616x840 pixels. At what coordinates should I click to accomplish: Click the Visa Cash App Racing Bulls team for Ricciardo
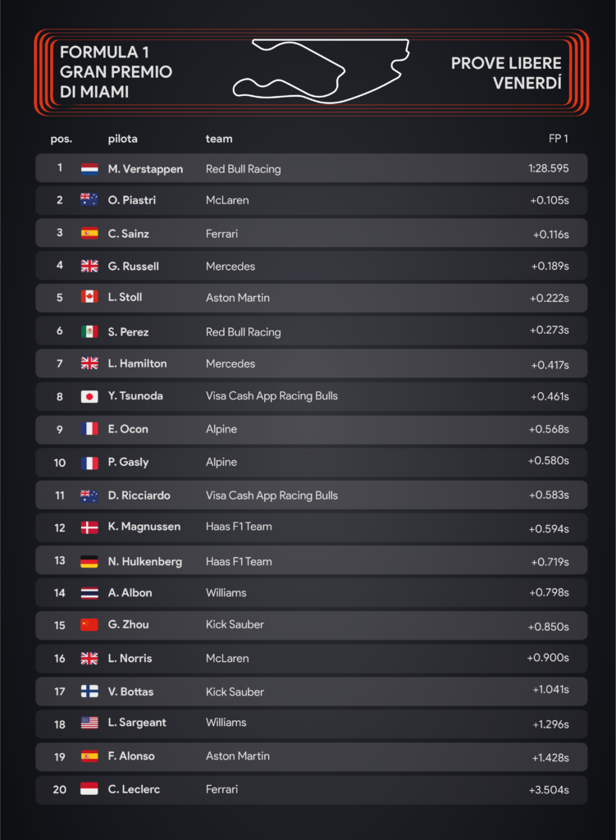click(271, 495)
